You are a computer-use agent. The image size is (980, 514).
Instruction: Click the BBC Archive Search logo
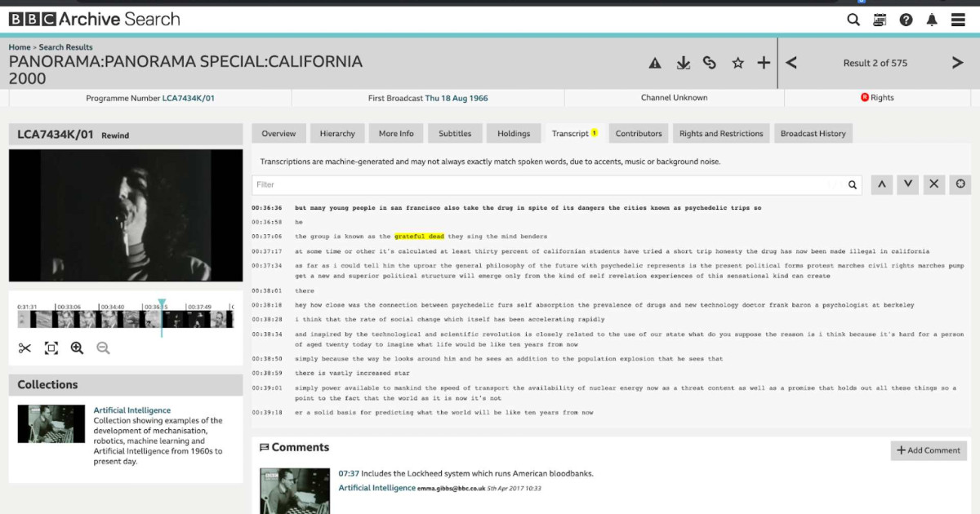(x=95, y=19)
